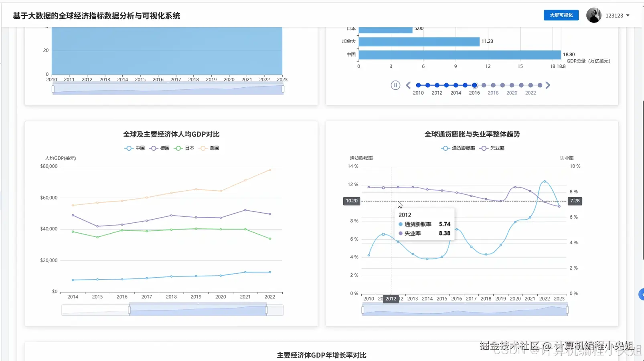
Task: Toggle 德国 series in legend
Action: [x=160, y=148]
